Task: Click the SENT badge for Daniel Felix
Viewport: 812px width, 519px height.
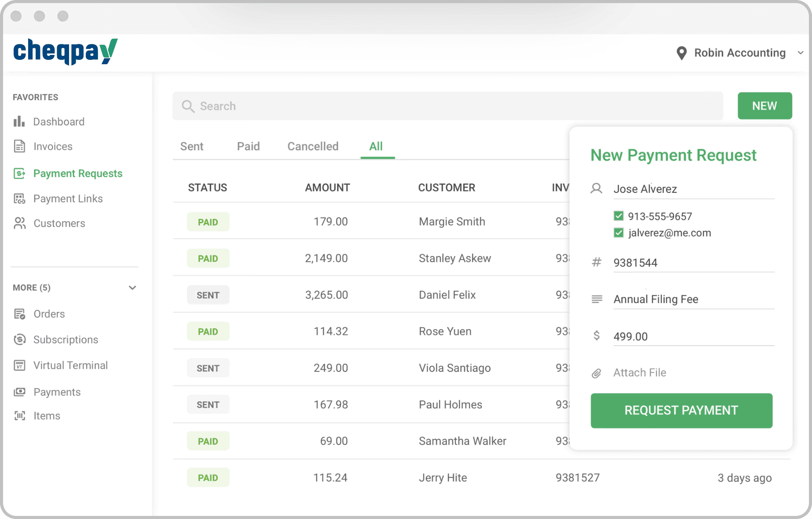Action: point(208,295)
